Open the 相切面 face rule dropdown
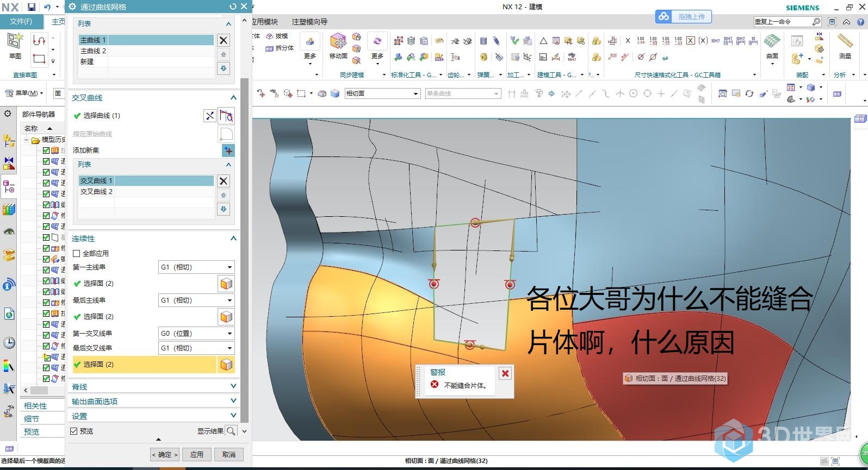The image size is (868, 470). 382,93
